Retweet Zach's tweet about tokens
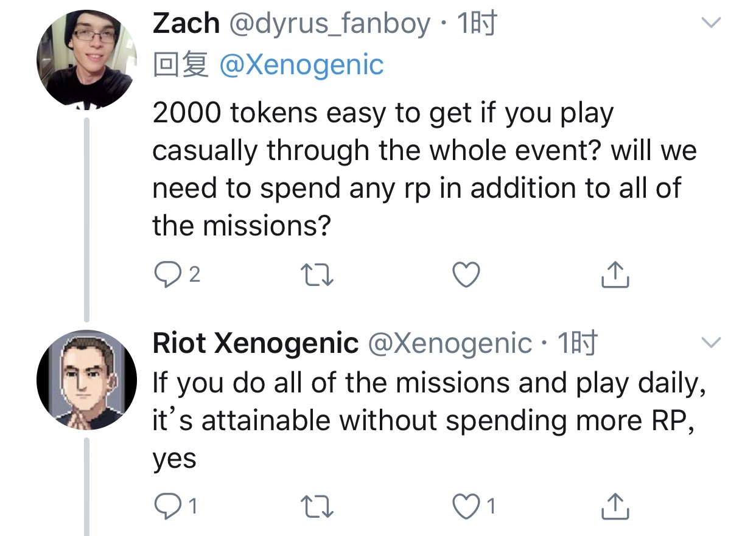Screen dimensions: 756x536 [318, 276]
